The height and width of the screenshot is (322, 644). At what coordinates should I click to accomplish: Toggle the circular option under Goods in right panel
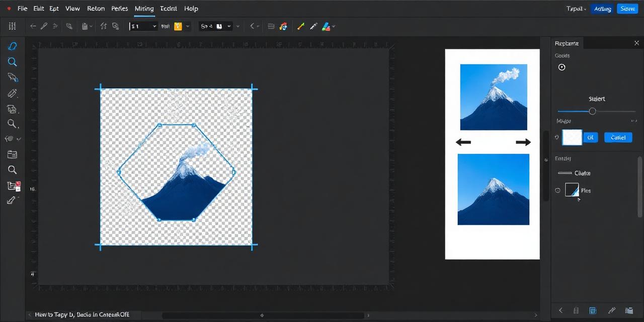tap(561, 67)
